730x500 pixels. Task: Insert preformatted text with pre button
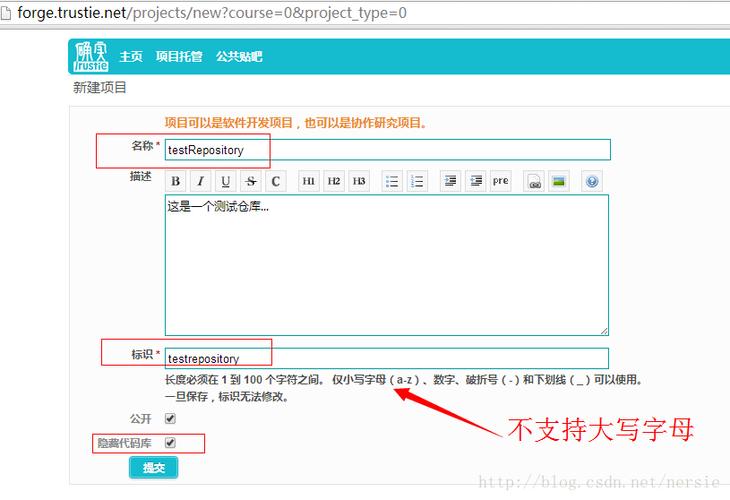click(501, 181)
